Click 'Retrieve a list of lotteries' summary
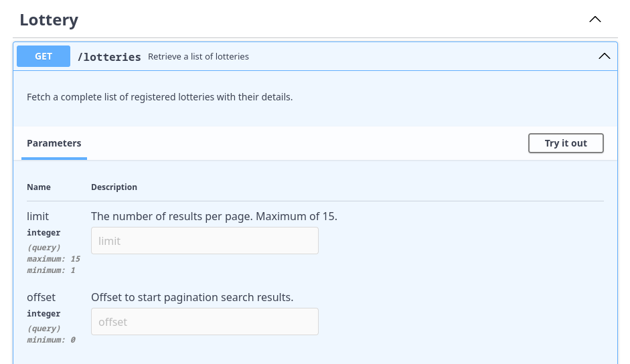Viewport: 630px width, 364px height. pos(198,57)
